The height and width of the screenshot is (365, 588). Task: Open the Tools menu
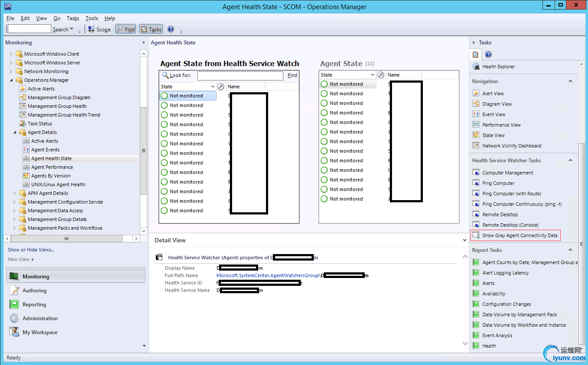tap(92, 18)
